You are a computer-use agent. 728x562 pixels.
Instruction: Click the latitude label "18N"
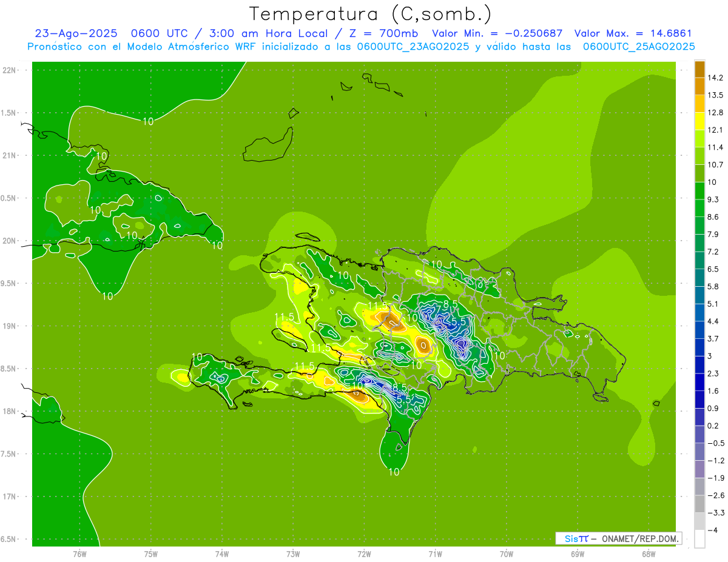(x=10, y=412)
